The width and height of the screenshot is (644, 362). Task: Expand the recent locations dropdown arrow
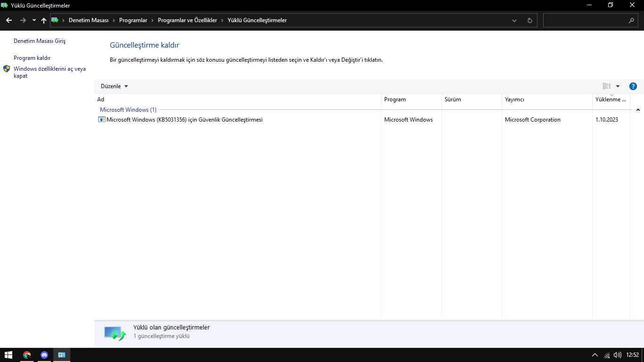pos(34,20)
